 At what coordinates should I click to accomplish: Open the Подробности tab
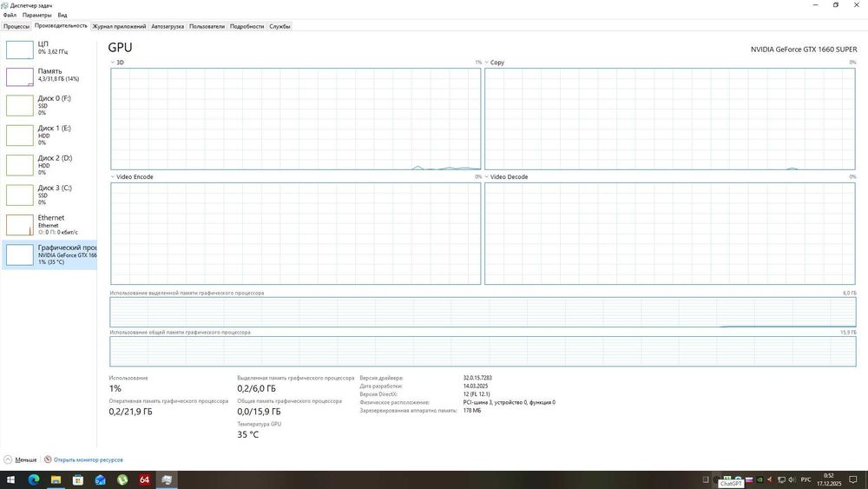coord(247,26)
